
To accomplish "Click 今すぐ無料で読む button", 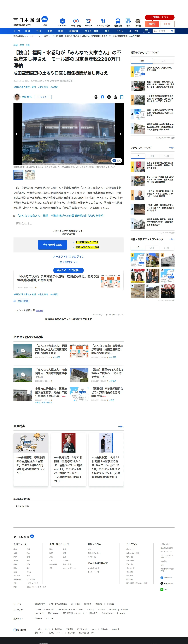I will click(52, 245).
